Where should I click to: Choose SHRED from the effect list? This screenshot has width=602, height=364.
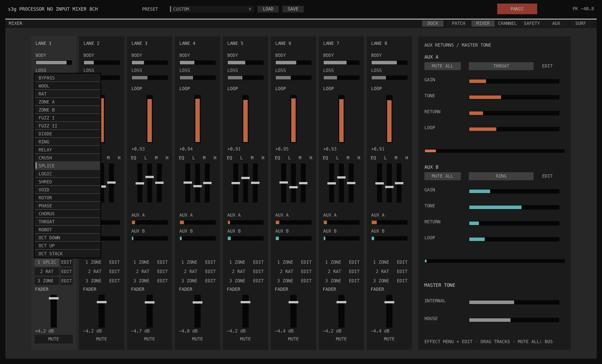tap(67, 182)
